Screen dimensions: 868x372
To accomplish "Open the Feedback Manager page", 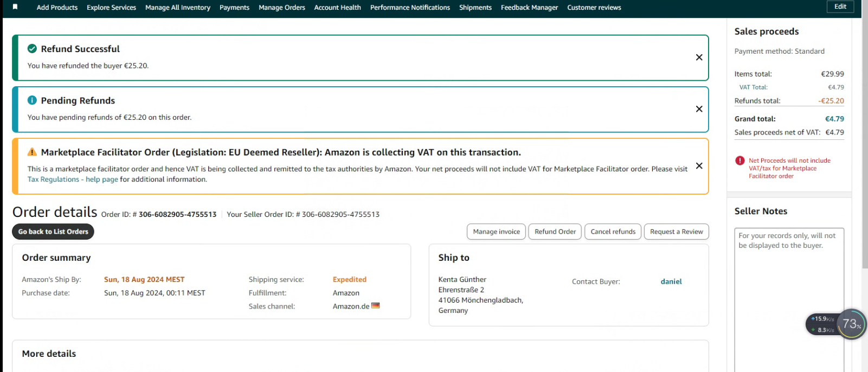I will click(529, 8).
